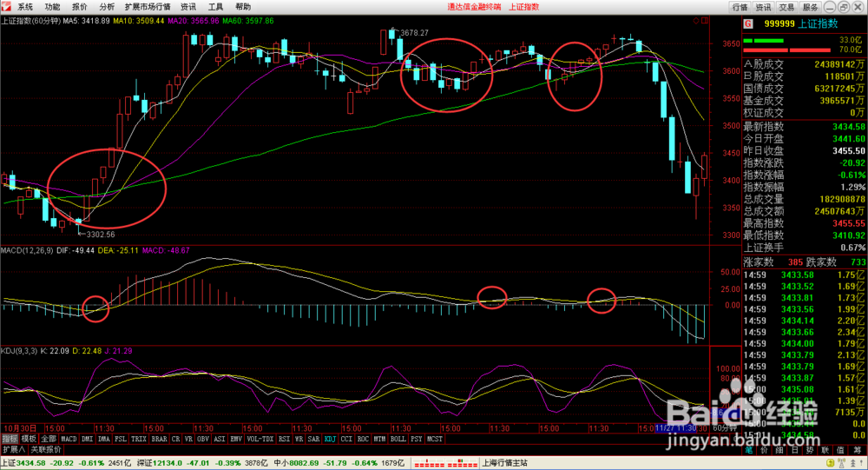The height and width of the screenshot is (470, 868).
Task: Switch indicator to CR tab
Action: [175, 439]
